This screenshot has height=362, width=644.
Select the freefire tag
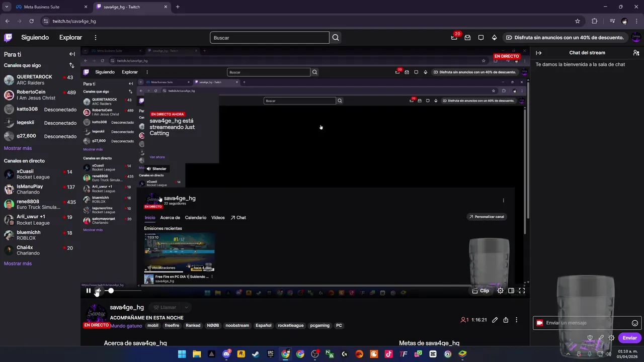coord(172,325)
